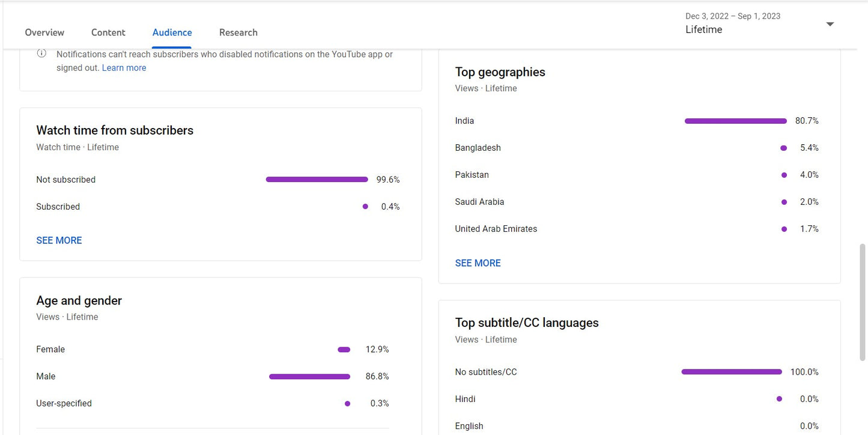Click the Hindi subtitle data point dot
Screen dimensions: 868x435
pos(779,399)
